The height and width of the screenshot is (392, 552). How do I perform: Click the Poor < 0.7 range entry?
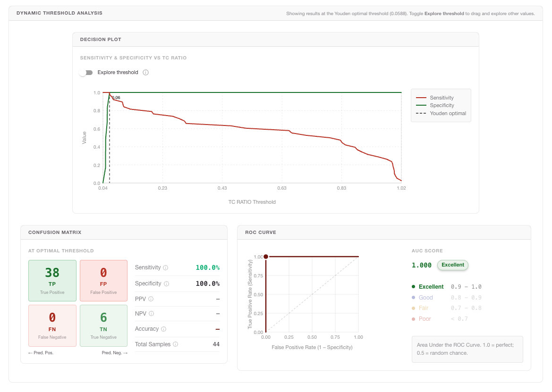tap(440, 319)
